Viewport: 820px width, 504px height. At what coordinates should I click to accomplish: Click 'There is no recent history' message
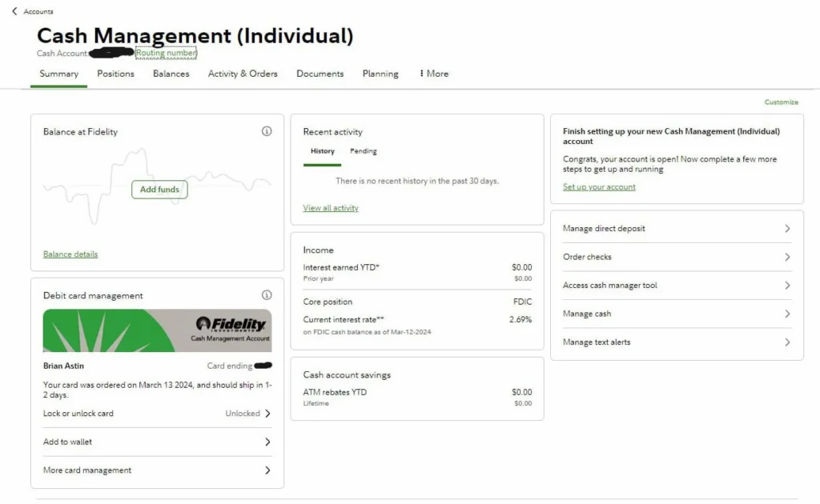[x=417, y=181]
